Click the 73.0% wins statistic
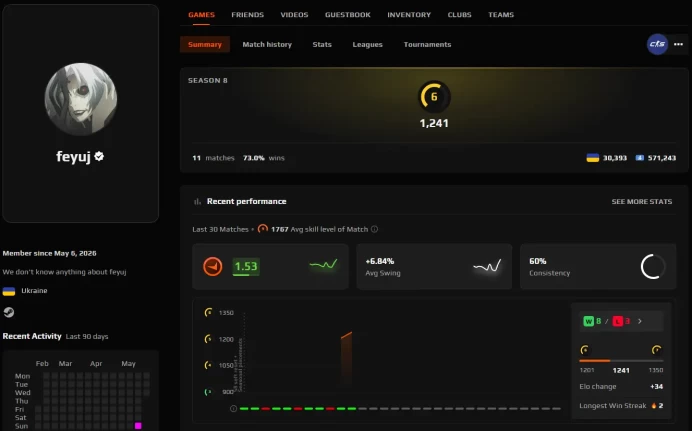 pos(263,158)
